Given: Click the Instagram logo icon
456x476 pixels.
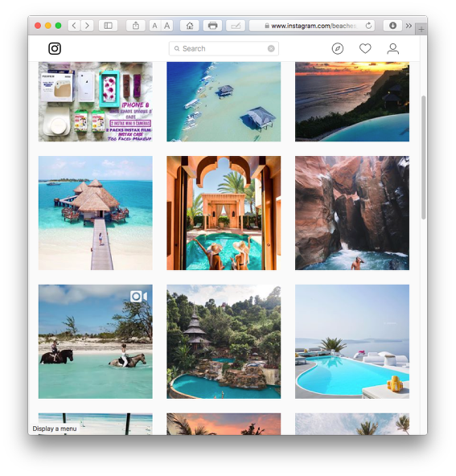Looking at the screenshot, I should click(55, 48).
